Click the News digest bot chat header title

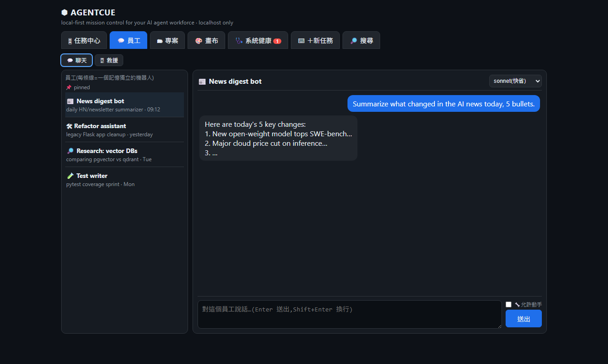tap(235, 81)
